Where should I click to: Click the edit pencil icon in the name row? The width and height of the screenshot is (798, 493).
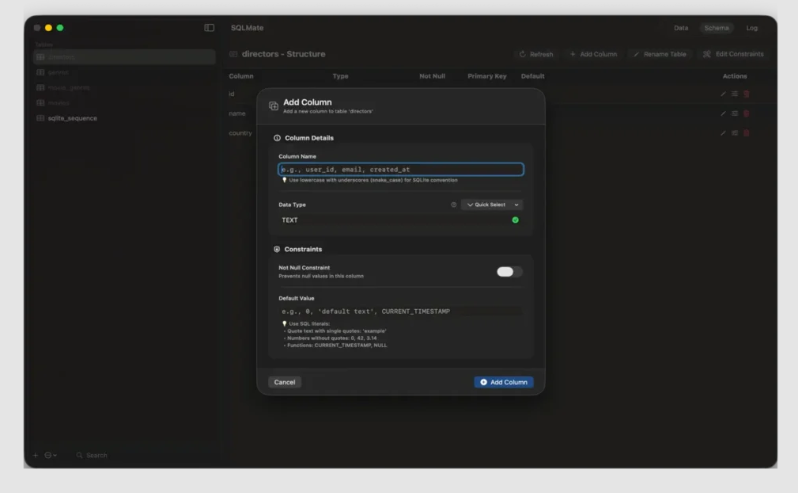pos(723,113)
